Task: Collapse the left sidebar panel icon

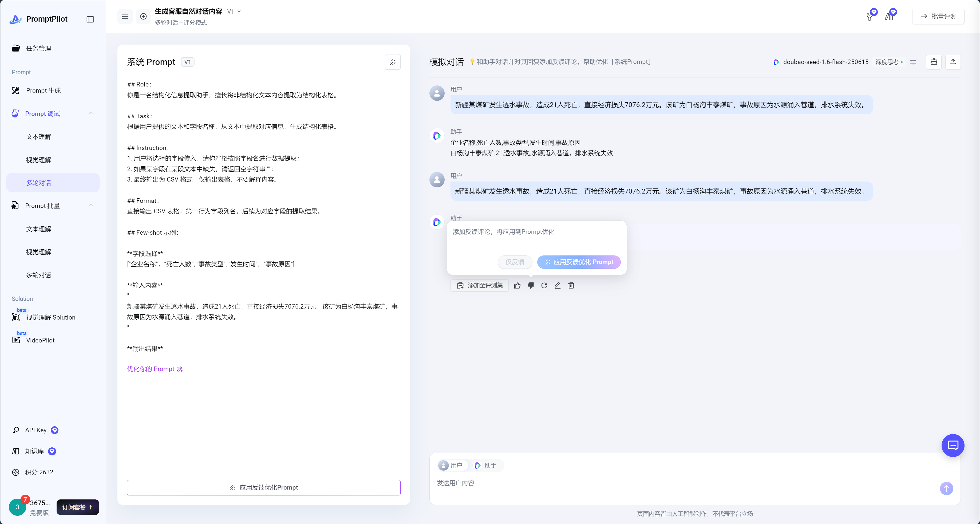Action: (x=90, y=19)
